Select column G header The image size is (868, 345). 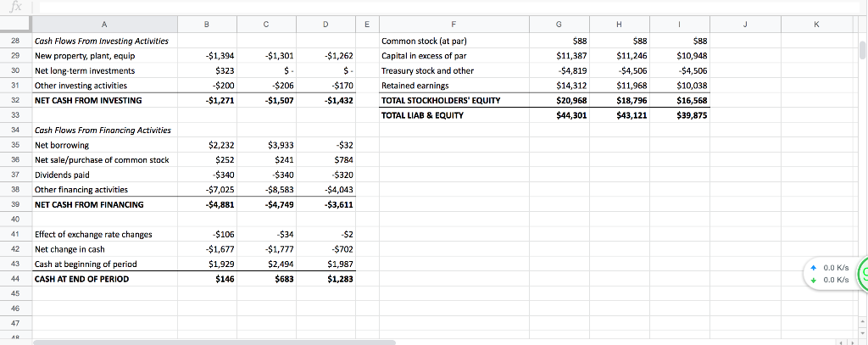(559, 25)
